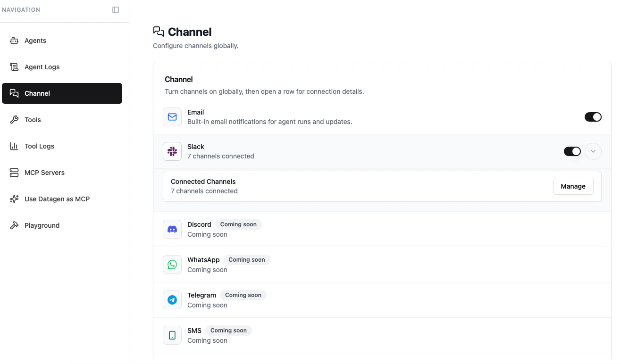This screenshot has height=364, width=621.
Task: Click the SMS Coming soon badge
Action: click(x=228, y=331)
